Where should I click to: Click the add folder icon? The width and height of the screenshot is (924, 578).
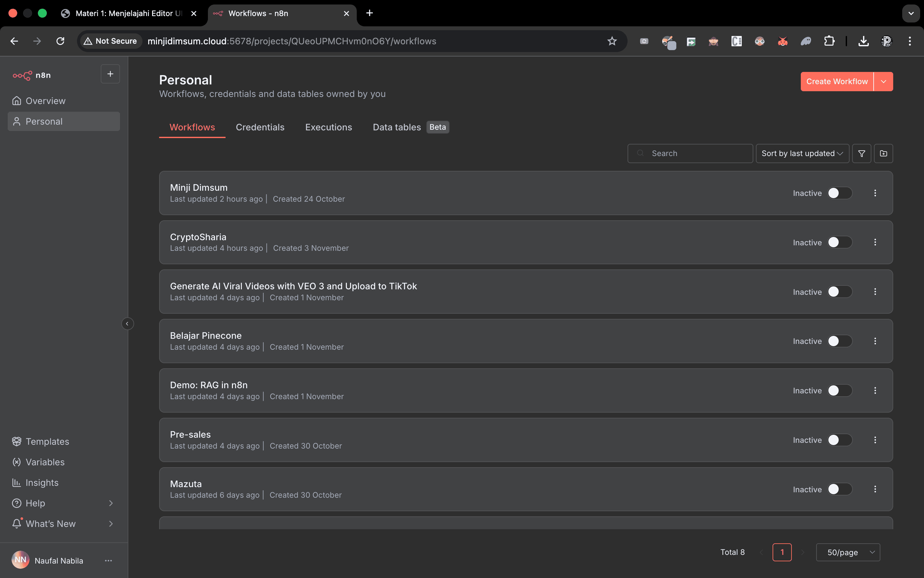coord(884,153)
